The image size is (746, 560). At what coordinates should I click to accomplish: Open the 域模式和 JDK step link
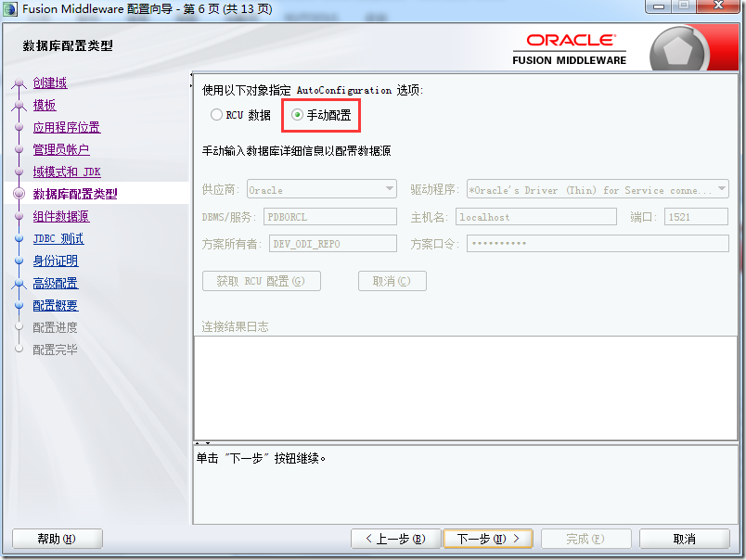tap(67, 172)
